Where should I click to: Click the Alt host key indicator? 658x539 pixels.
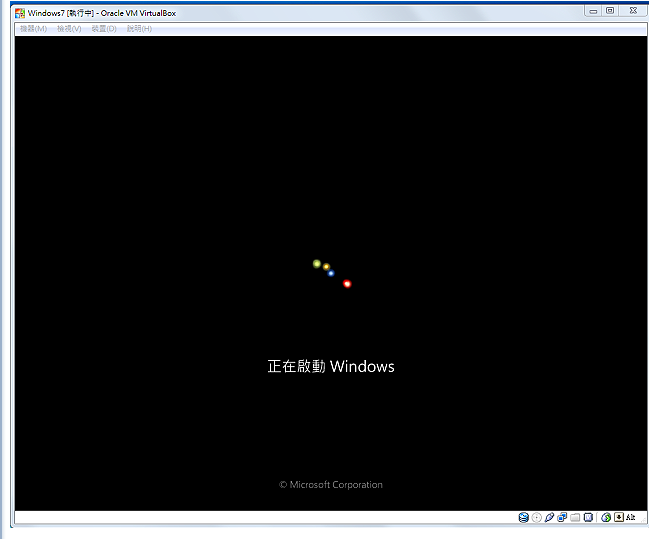[x=630, y=518]
